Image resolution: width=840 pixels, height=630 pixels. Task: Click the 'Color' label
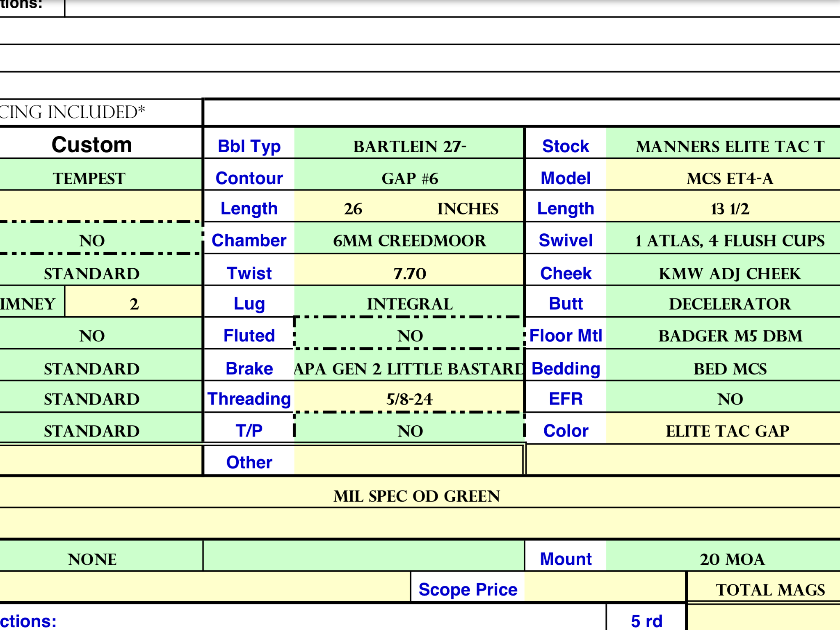click(x=566, y=431)
